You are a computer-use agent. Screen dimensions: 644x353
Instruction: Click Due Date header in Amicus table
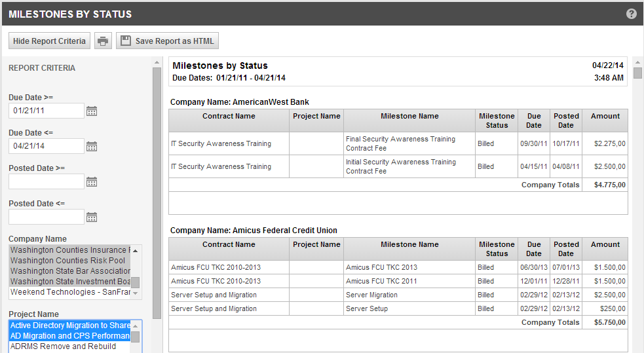point(534,249)
